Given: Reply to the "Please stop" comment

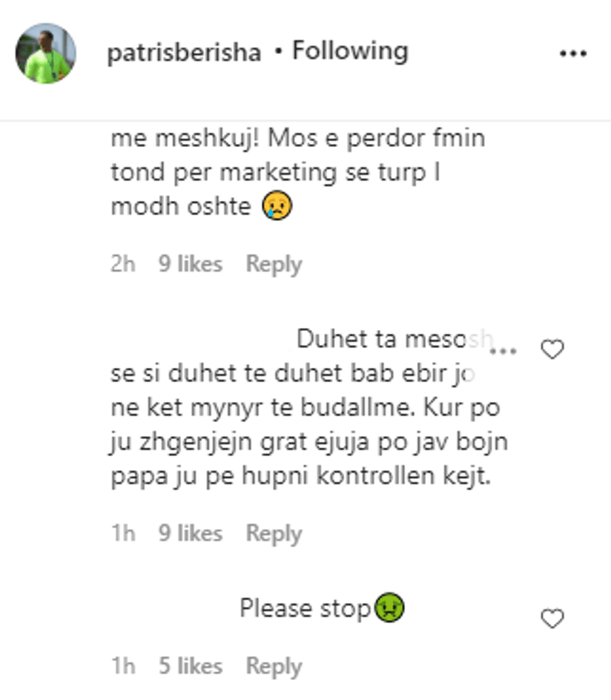Looking at the screenshot, I should (274, 666).
